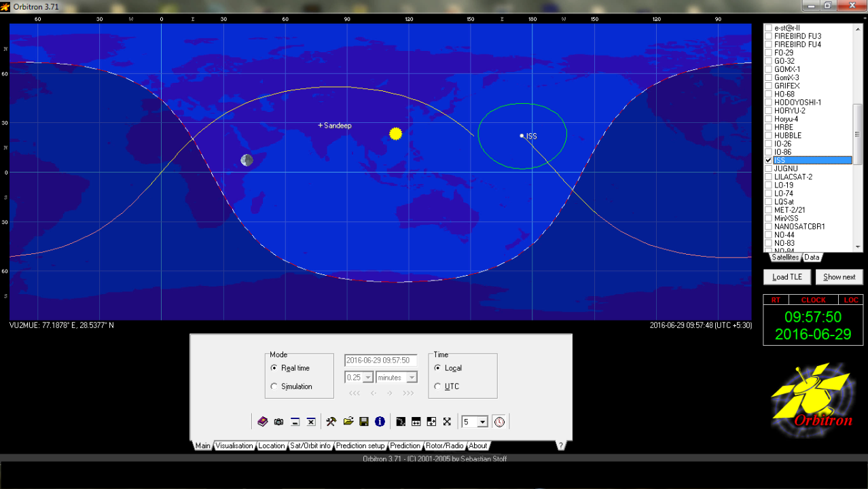The width and height of the screenshot is (868, 489).
Task: Enable the FIREBIRD FU3 checkbox
Action: tap(768, 36)
